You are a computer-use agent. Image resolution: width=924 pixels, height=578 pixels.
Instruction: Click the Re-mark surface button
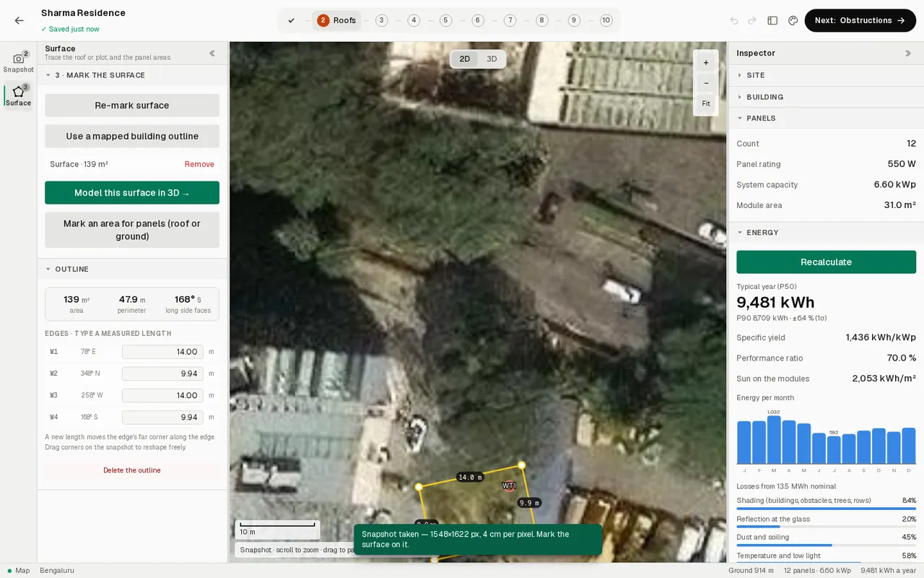click(132, 105)
